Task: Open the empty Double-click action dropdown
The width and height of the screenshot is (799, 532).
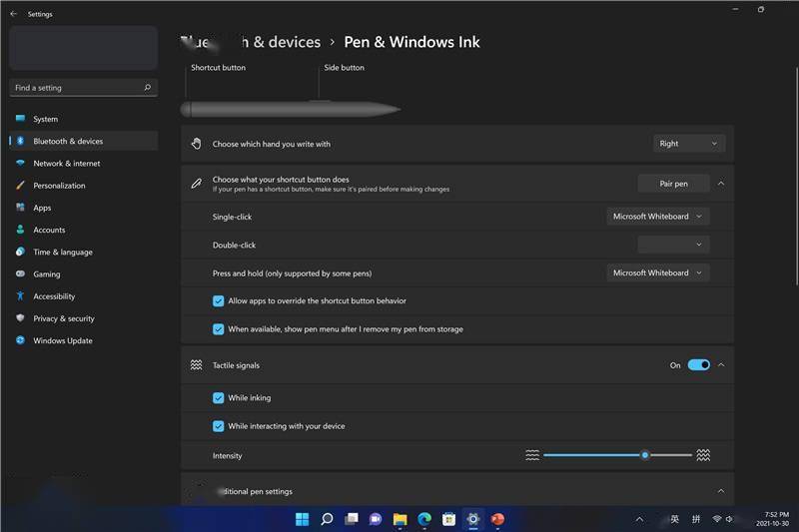Action: [x=673, y=245]
